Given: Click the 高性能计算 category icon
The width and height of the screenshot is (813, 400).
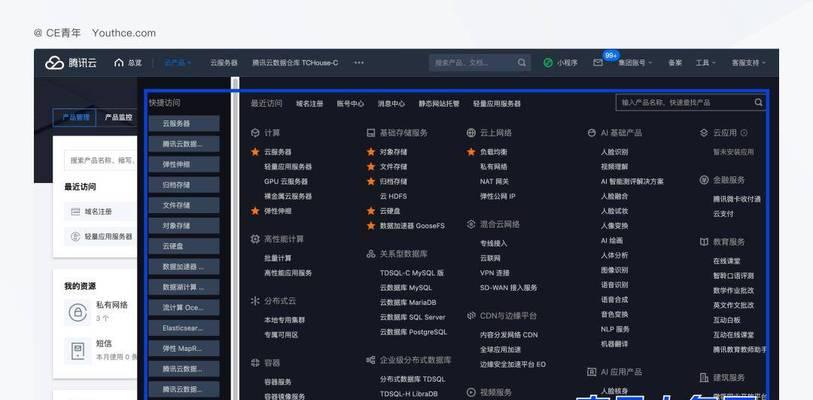Looking at the screenshot, I should coord(255,239).
